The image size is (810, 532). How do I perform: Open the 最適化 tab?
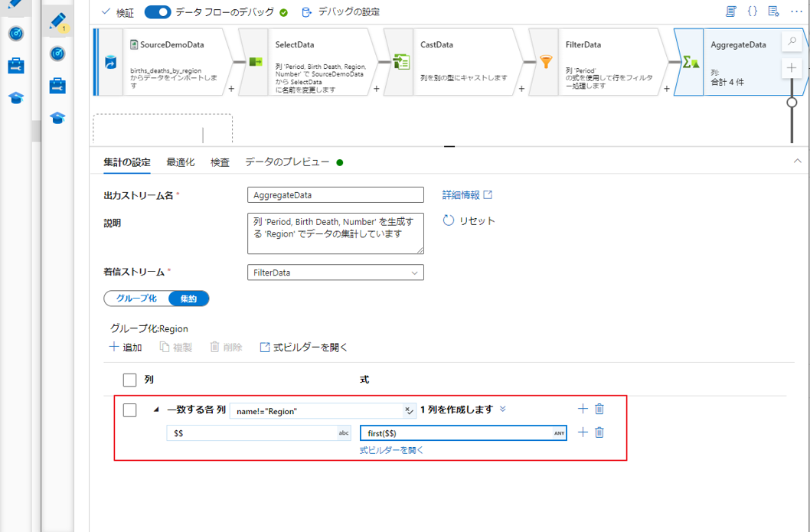click(180, 162)
